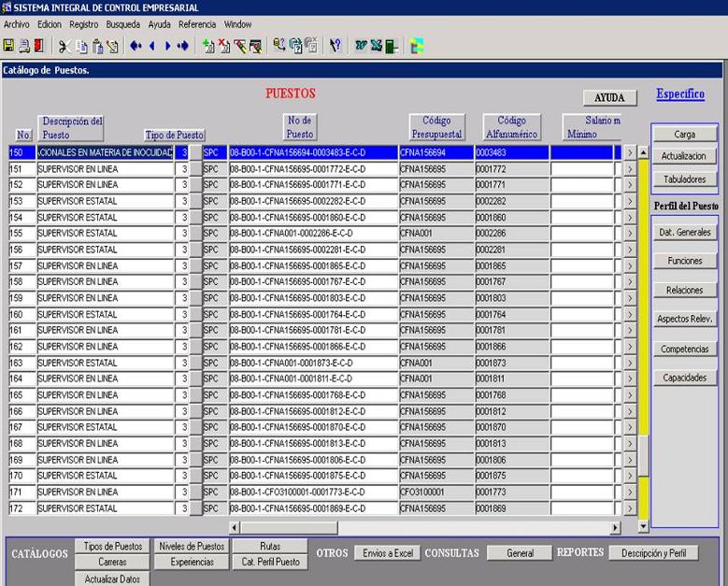Open Tipo de Puesto list for row 155
Screen dimensions: 728x586
pos(196,234)
